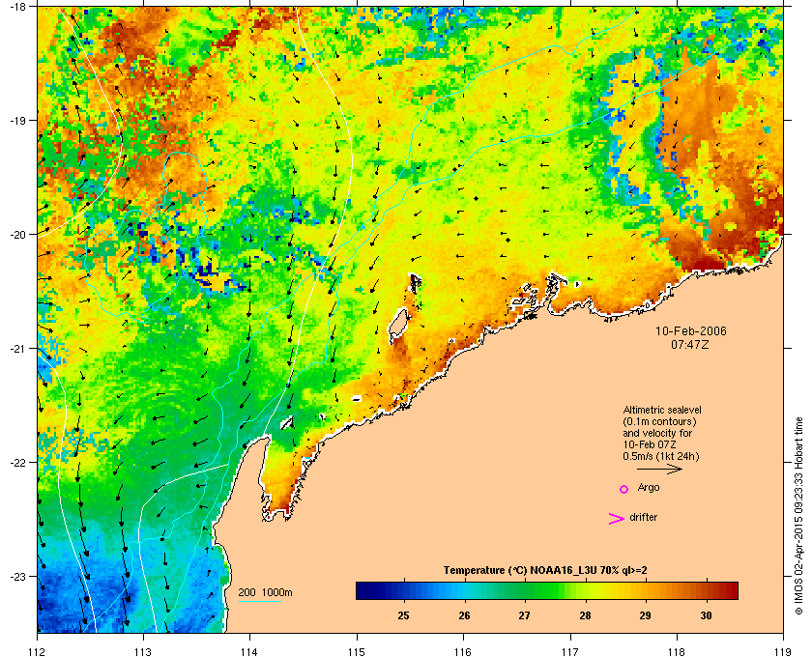Click the drifter legend label
Screen dimensions: 812x657
tap(643, 517)
